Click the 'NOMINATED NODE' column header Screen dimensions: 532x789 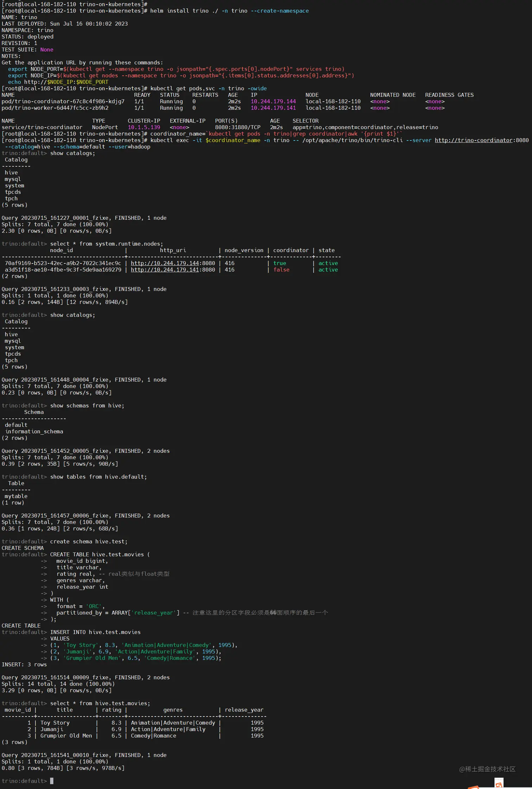tap(393, 95)
